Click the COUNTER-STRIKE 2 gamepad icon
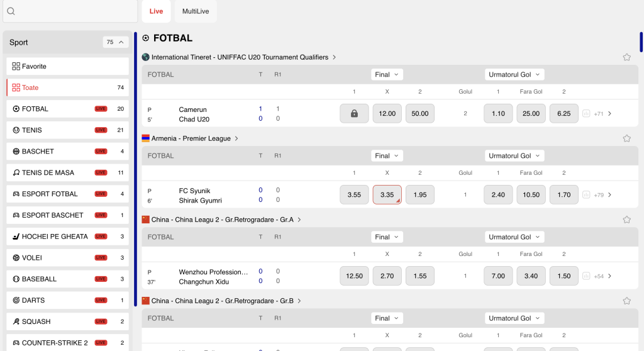The height and width of the screenshot is (351, 644). click(x=16, y=343)
